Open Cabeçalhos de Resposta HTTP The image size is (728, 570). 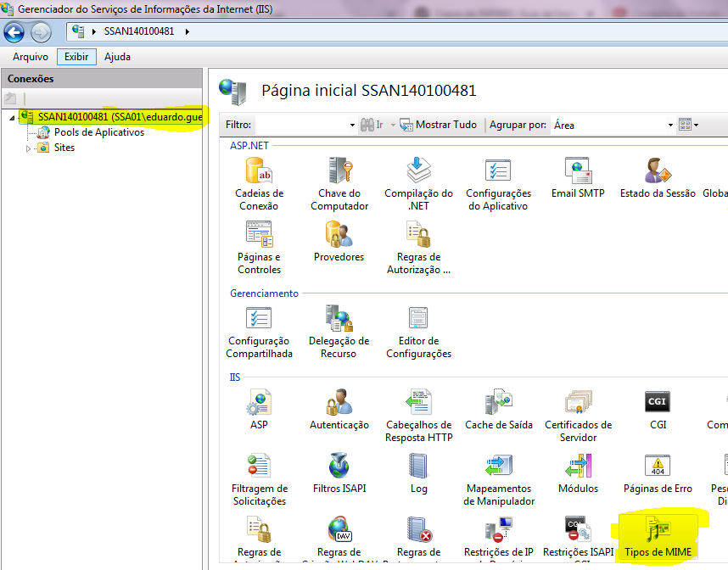point(419,416)
